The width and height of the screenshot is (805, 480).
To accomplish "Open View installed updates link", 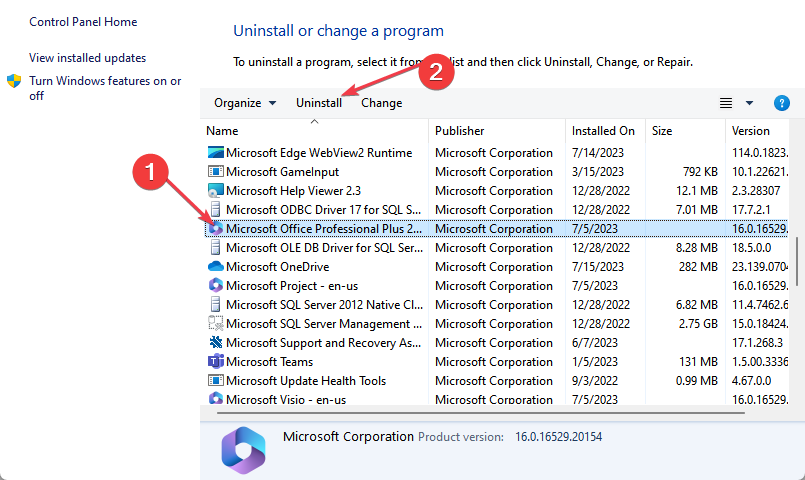I will [87, 58].
